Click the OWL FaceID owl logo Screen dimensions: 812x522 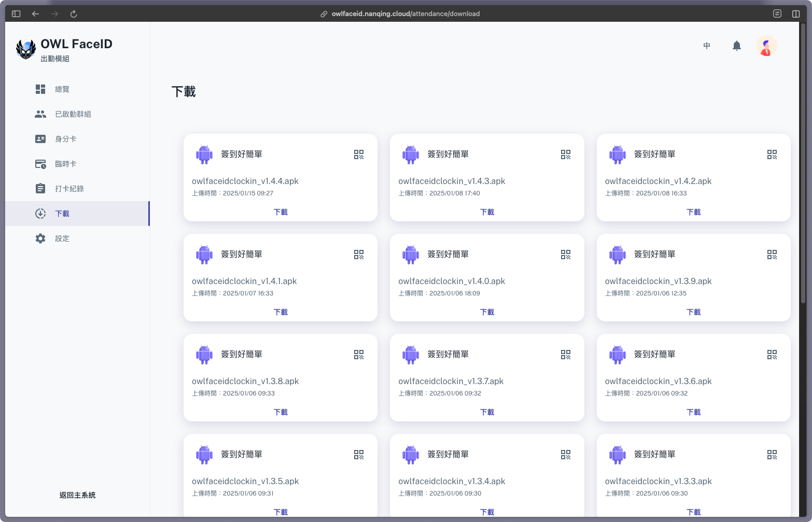[26, 49]
